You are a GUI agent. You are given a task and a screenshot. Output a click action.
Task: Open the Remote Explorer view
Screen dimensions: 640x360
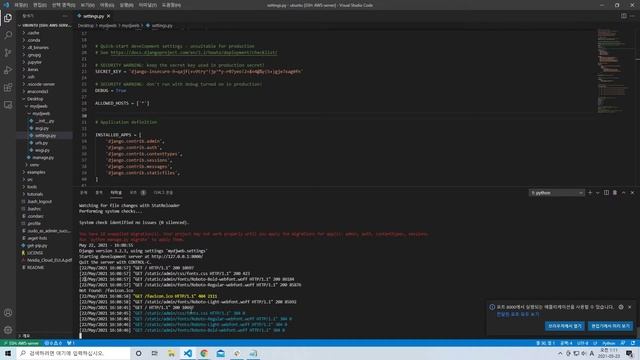coord(8,105)
